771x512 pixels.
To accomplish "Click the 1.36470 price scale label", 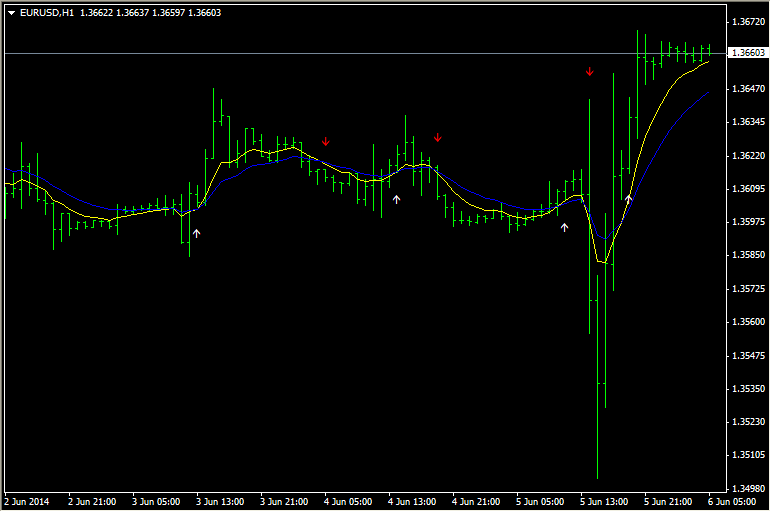I will (749, 89).
